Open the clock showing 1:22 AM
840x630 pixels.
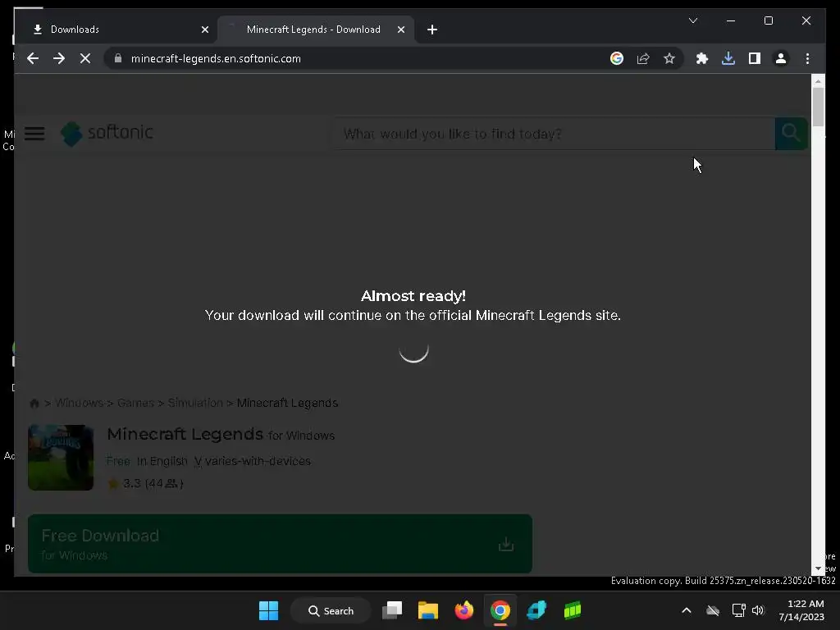[x=801, y=610]
